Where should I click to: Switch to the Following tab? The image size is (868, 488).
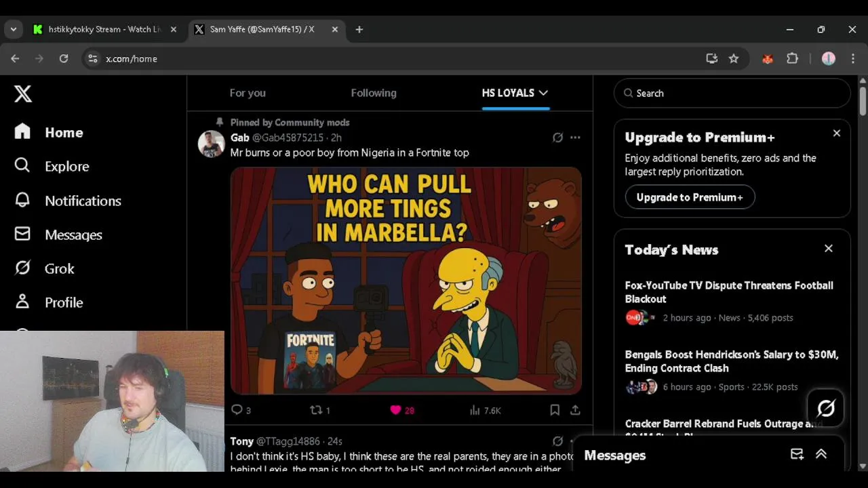coord(374,93)
